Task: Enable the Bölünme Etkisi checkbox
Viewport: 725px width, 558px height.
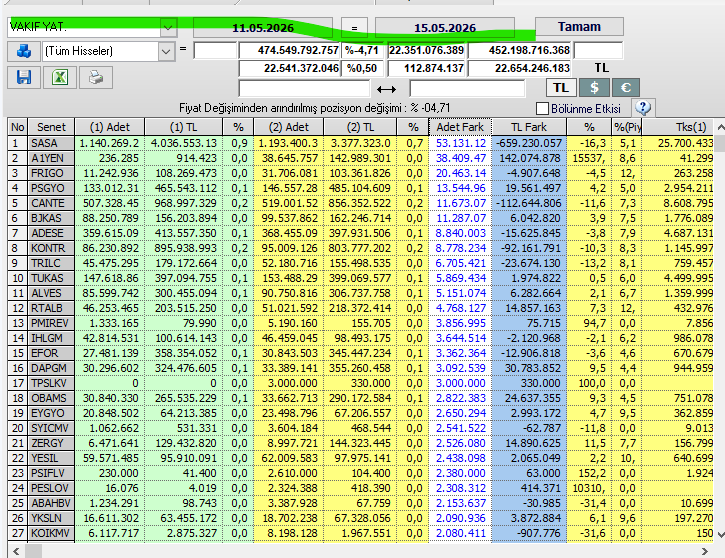Action: coord(542,109)
